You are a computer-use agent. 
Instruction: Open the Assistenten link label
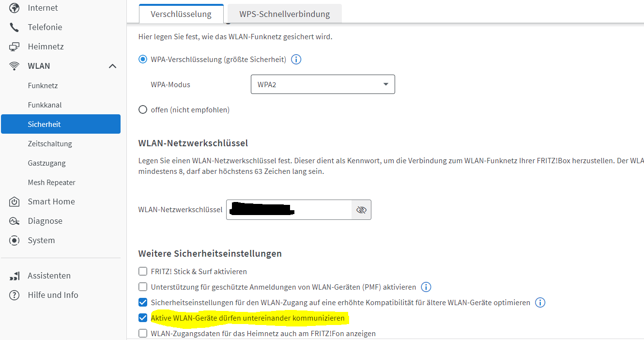tap(49, 276)
